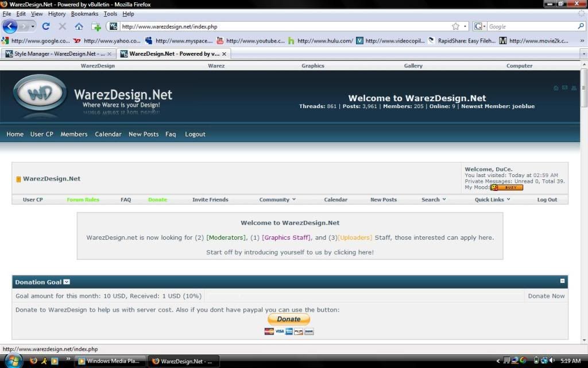The image size is (588, 368).
Task: Show hidden system tray icons
Action: coord(498,361)
